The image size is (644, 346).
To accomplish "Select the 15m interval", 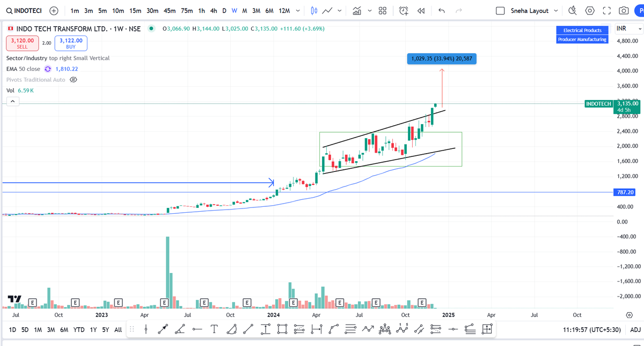I will click(134, 11).
